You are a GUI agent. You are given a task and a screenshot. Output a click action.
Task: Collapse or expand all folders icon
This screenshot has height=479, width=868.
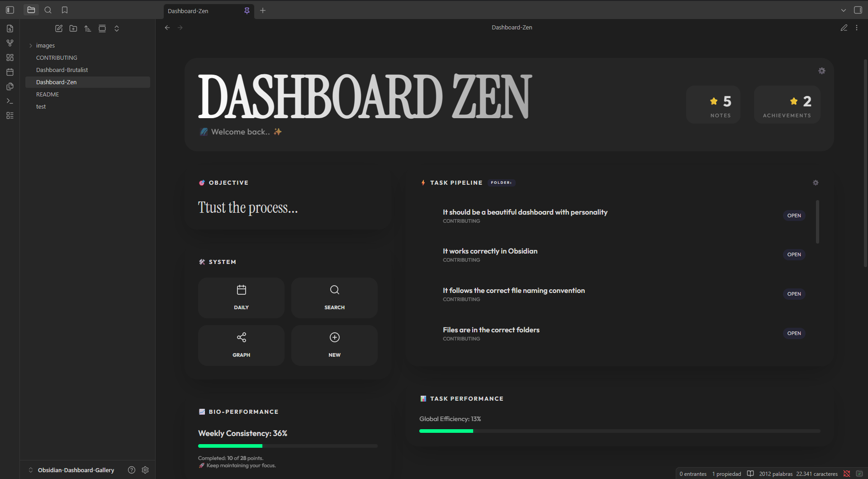point(117,29)
